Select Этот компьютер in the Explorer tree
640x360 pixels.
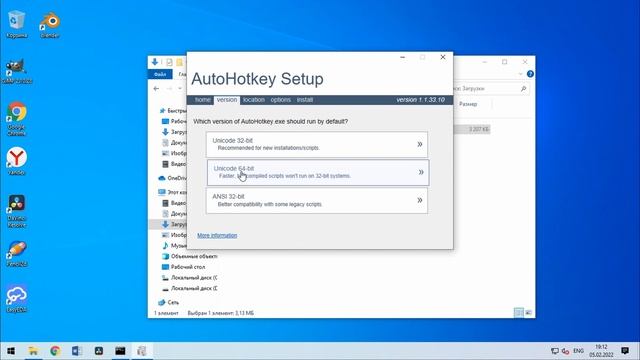coord(172,192)
